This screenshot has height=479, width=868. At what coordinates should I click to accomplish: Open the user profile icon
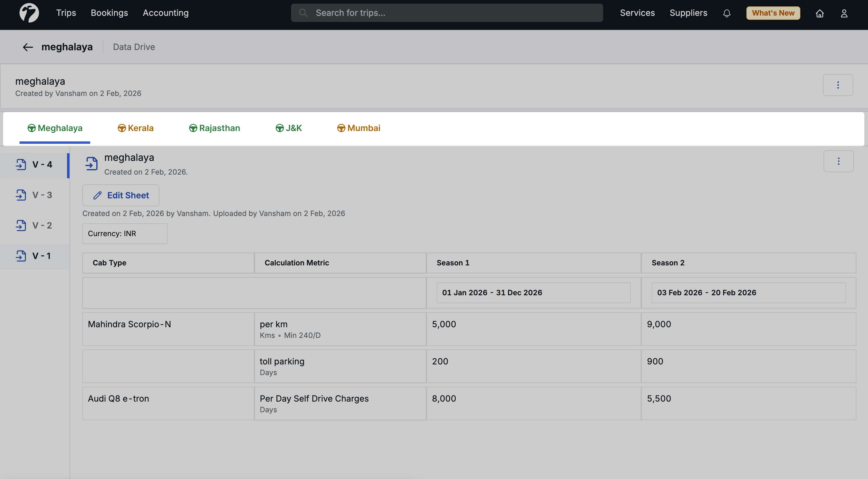[x=844, y=13]
